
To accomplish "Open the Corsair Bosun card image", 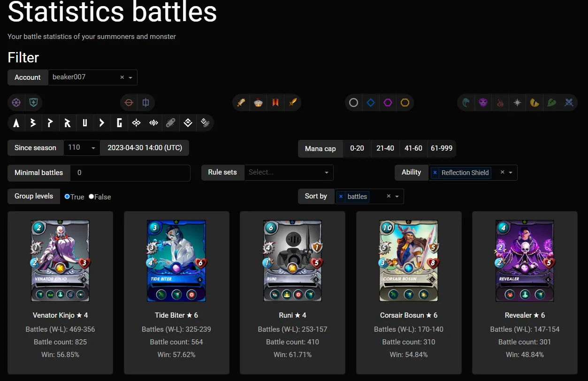I will 409,261.
